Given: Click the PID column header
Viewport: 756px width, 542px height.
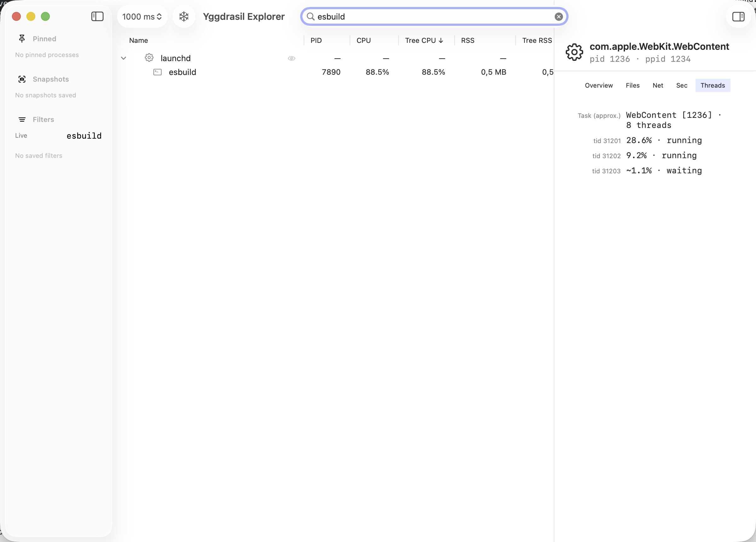Looking at the screenshot, I should 316,40.
